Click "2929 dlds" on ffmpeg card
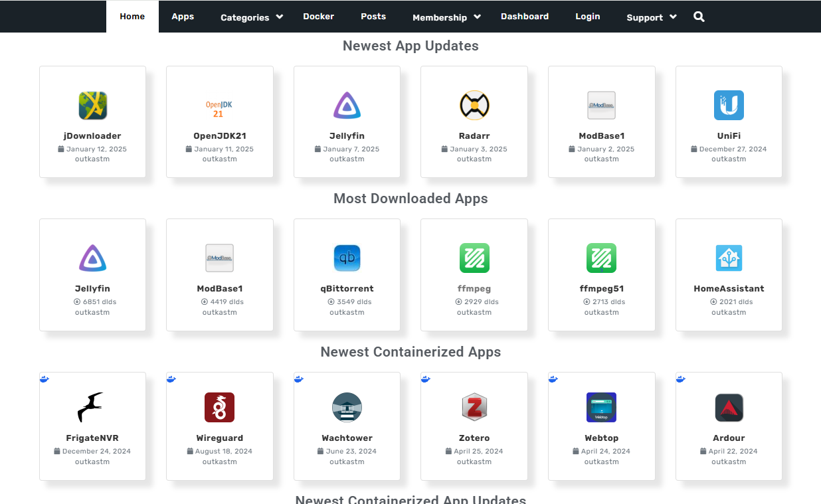 coord(482,301)
